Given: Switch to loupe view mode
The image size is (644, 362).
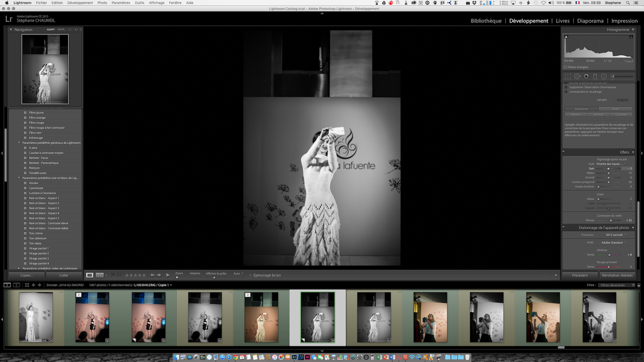Looking at the screenshot, I should point(89,275).
